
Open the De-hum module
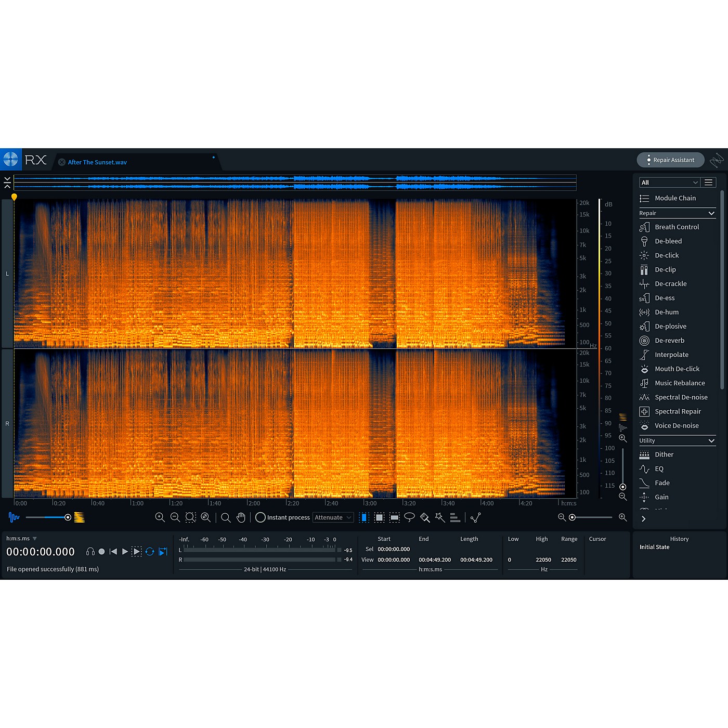(x=667, y=312)
